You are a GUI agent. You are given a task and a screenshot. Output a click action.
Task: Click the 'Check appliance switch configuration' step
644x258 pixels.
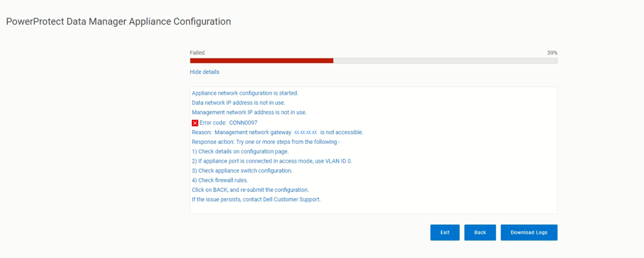tap(242, 171)
